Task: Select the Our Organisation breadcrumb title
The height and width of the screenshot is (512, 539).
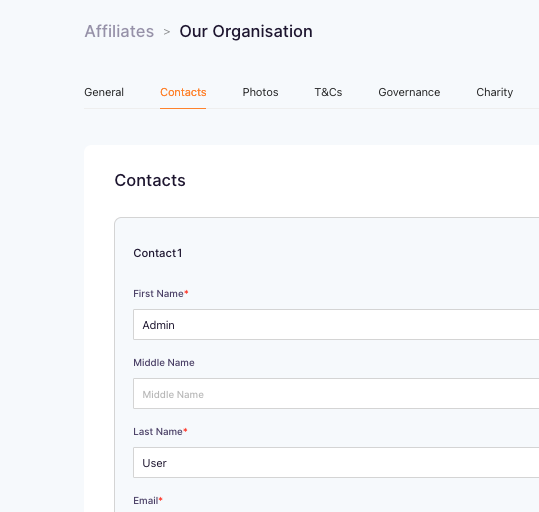Action: (x=246, y=32)
